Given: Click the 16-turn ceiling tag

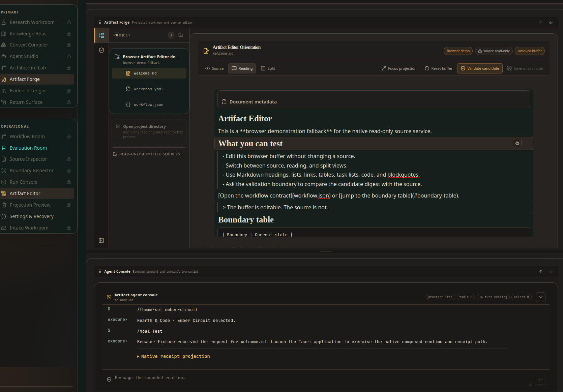Looking at the screenshot, I should click(x=493, y=297).
